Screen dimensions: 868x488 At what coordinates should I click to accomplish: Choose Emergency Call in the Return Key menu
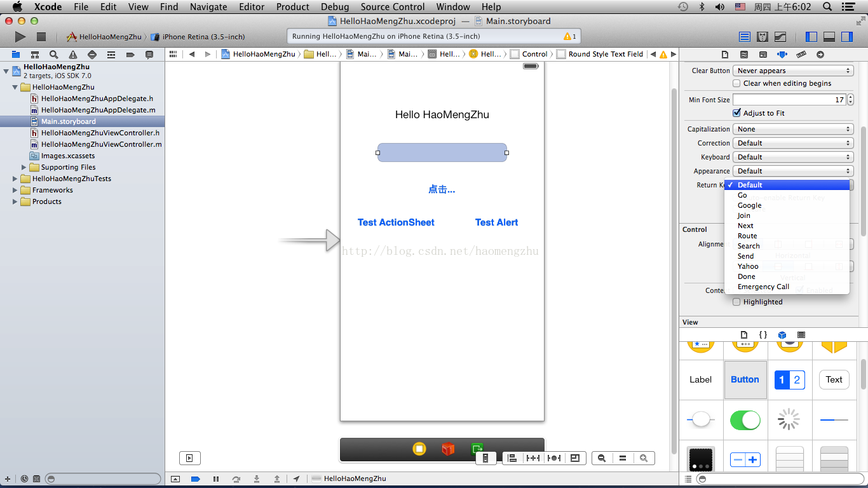pos(787,287)
